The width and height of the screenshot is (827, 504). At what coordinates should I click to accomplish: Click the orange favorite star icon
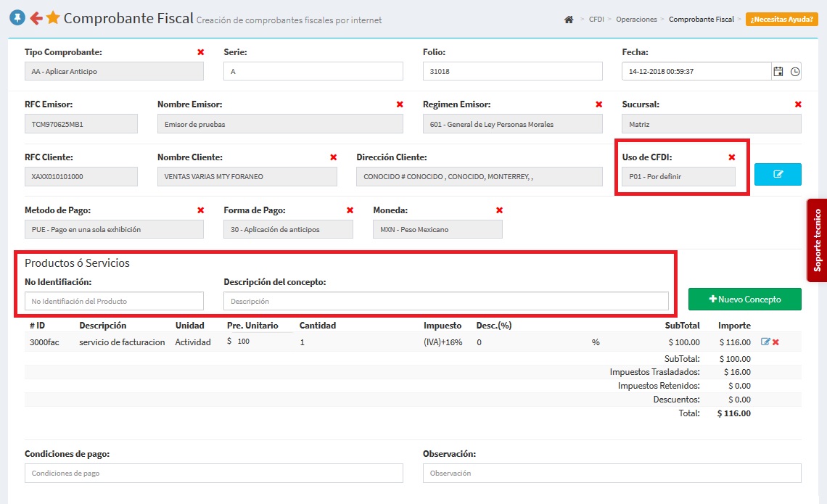pyautogui.click(x=53, y=18)
